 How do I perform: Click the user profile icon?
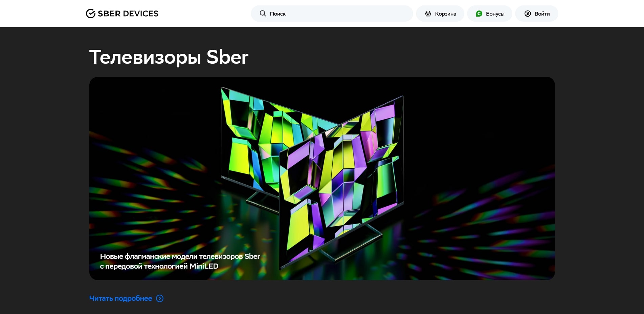[x=528, y=14]
